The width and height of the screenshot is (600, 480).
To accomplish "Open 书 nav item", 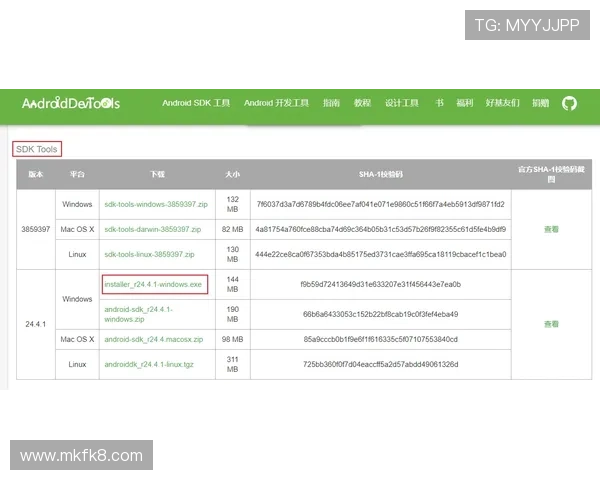I will [x=440, y=103].
